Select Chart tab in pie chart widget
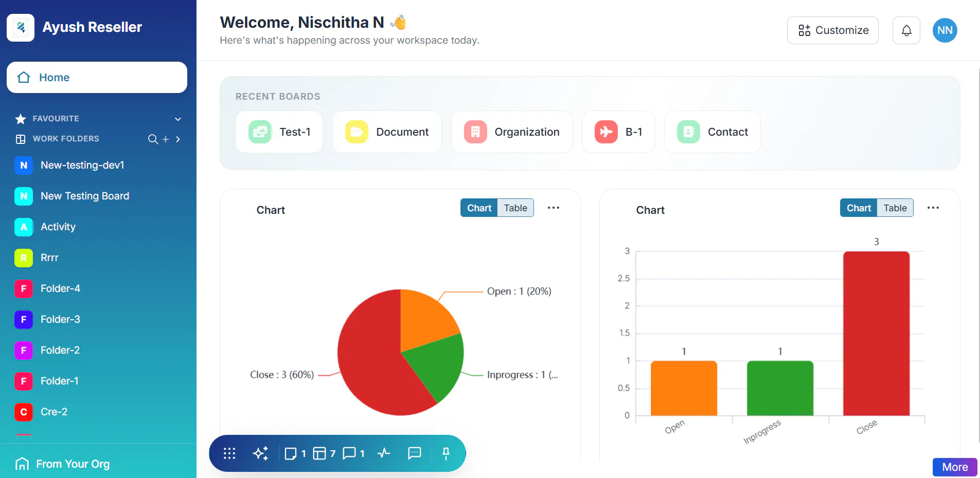Screen dimensions: 980x478 pos(479,208)
